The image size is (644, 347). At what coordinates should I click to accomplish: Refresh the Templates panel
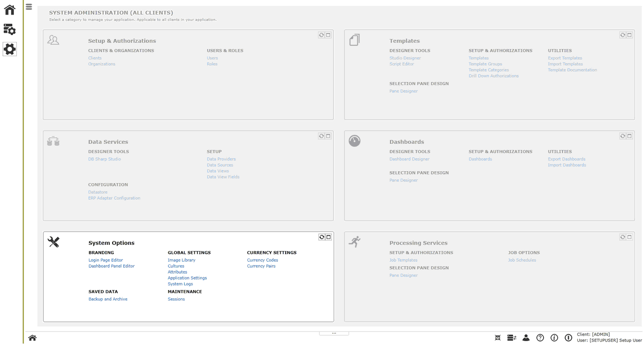coord(623,35)
